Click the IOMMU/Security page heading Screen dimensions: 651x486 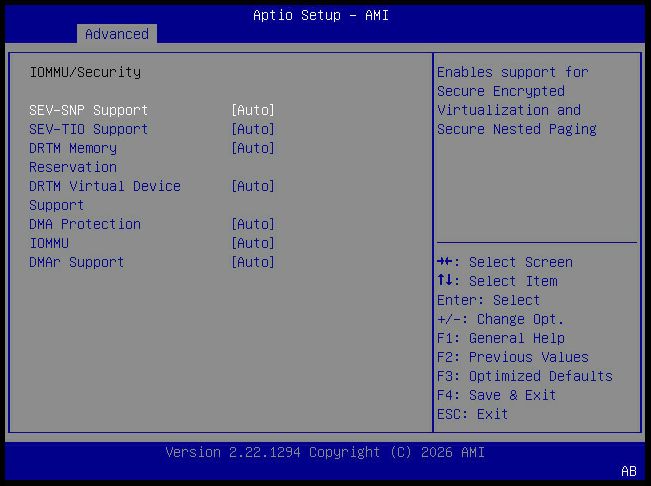[x=85, y=72]
